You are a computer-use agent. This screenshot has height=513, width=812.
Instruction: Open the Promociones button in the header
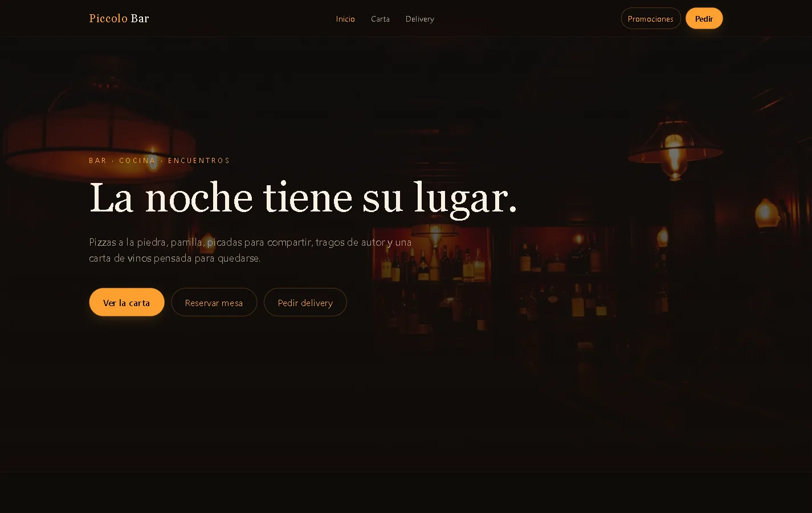[651, 18]
